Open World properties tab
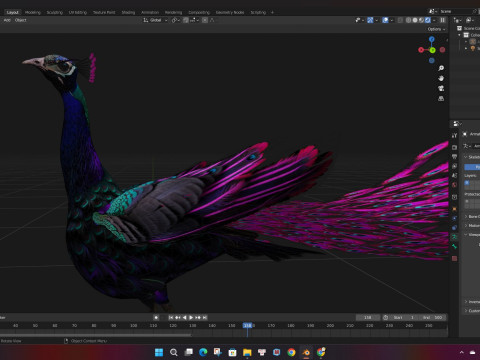This screenshot has width=480, height=360. tap(454, 185)
